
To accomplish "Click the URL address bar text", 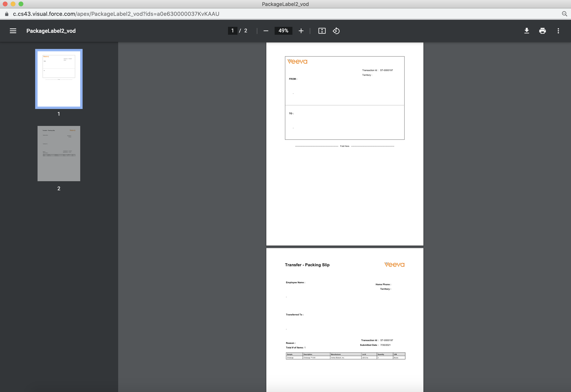I will coord(116,14).
